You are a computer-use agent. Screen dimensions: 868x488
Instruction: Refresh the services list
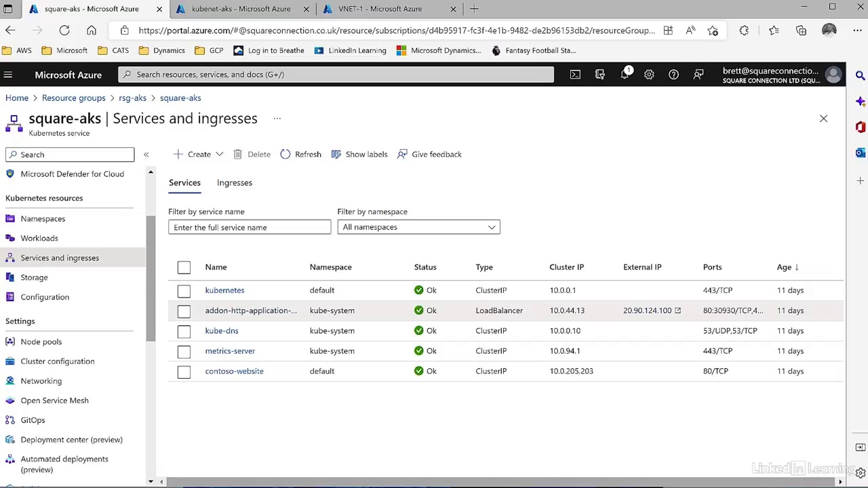(300, 155)
